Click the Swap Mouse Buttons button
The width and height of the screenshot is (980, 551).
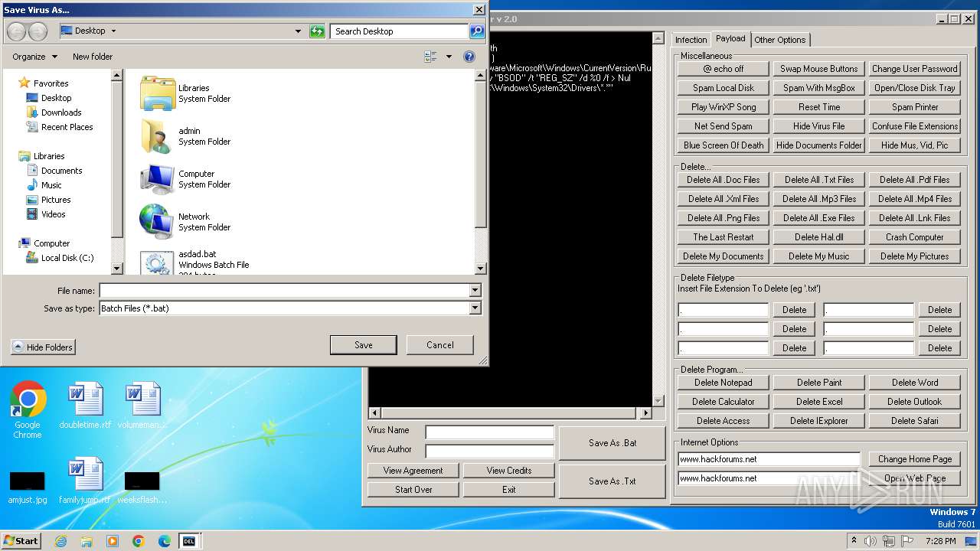[819, 69]
